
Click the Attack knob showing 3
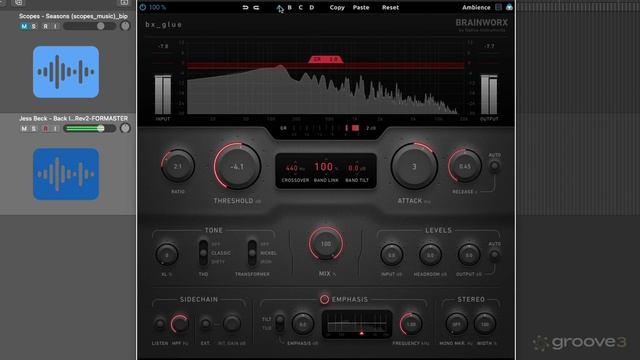click(x=414, y=166)
